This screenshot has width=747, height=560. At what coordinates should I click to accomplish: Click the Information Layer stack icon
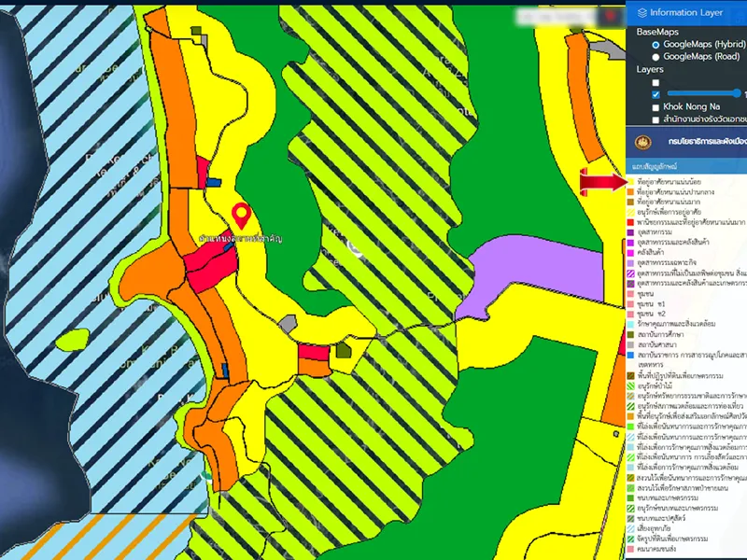pos(640,12)
